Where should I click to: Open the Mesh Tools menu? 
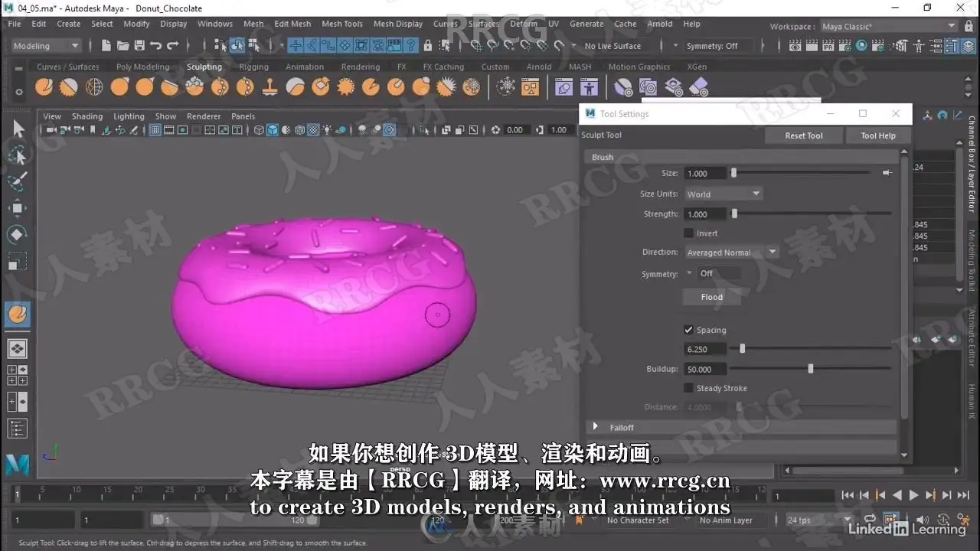[342, 24]
